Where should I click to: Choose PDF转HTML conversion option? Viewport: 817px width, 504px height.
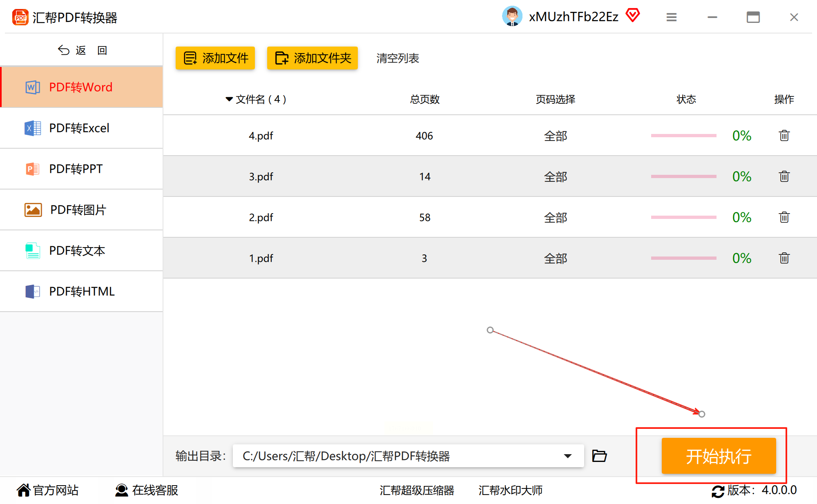pyautogui.click(x=82, y=292)
